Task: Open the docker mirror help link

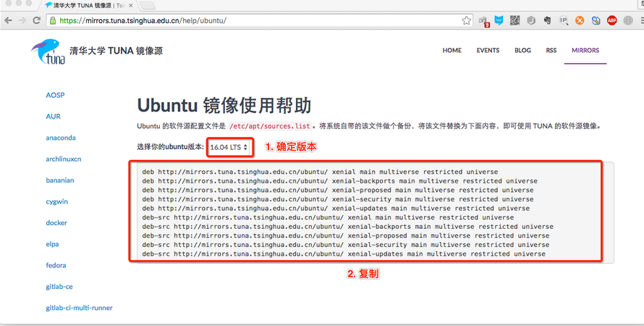Action: pyautogui.click(x=56, y=223)
